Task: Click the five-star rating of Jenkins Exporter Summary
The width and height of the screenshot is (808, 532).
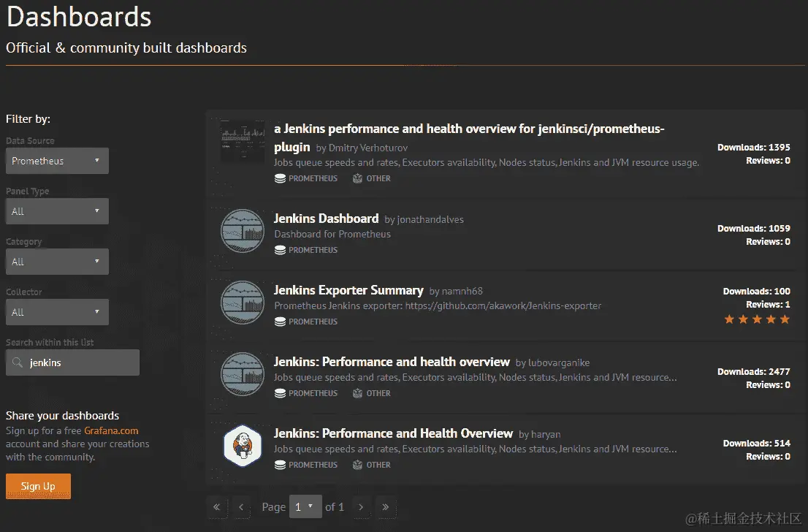Action: [x=757, y=319]
